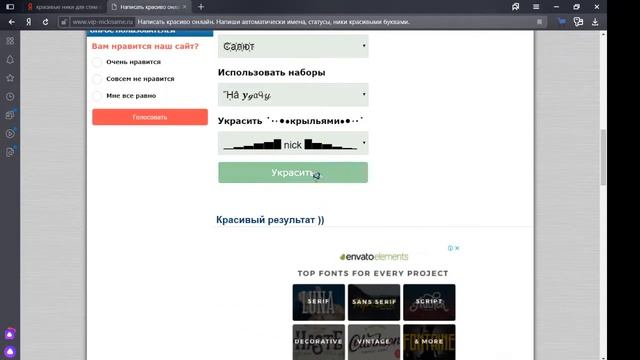Image resolution: width=640 pixels, height=360 pixels.
Task: Go back with the browser back arrow
Action: click(x=11, y=22)
